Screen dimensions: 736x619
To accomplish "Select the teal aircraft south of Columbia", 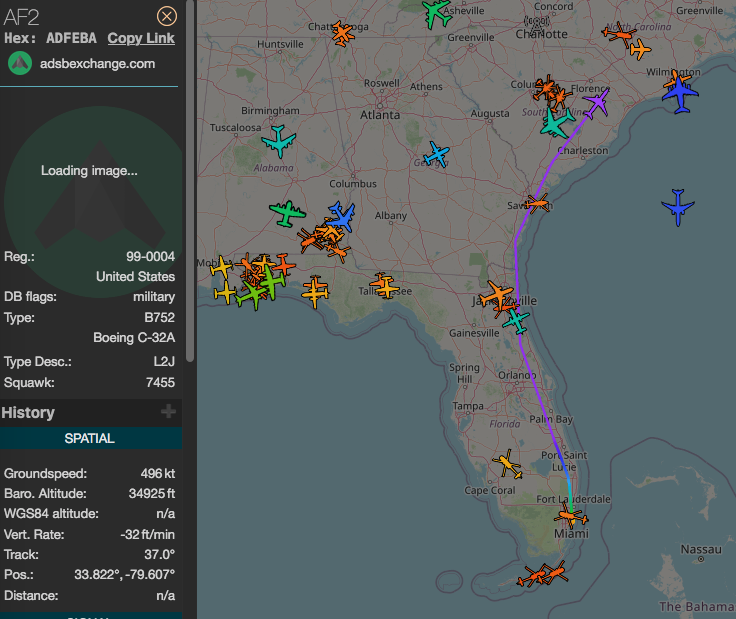I will [557, 123].
